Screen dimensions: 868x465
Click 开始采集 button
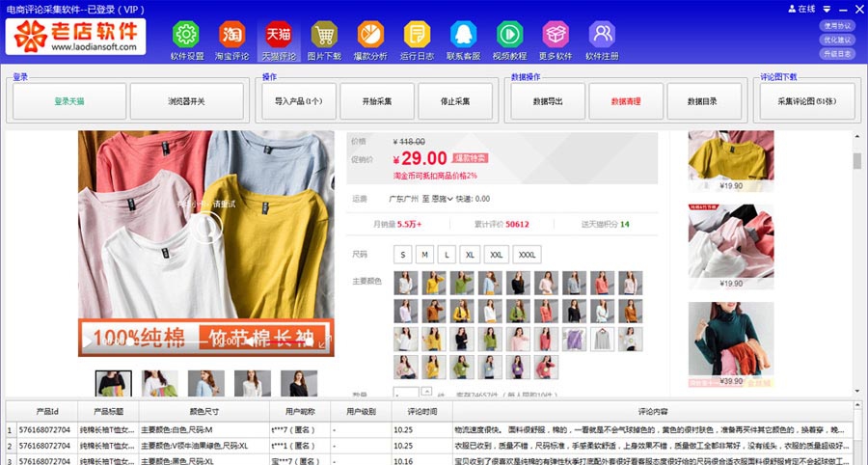pyautogui.click(x=377, y=101)
